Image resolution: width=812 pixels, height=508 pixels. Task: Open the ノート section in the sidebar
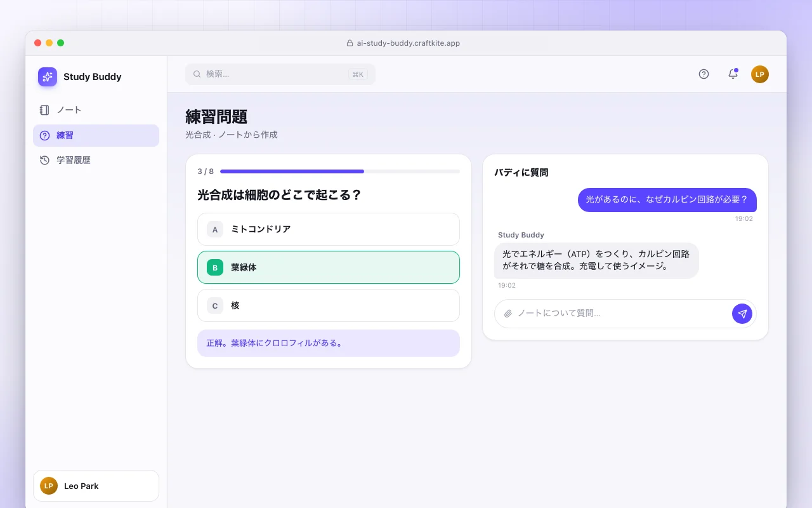pyautogui.click(x=96, y=110)
